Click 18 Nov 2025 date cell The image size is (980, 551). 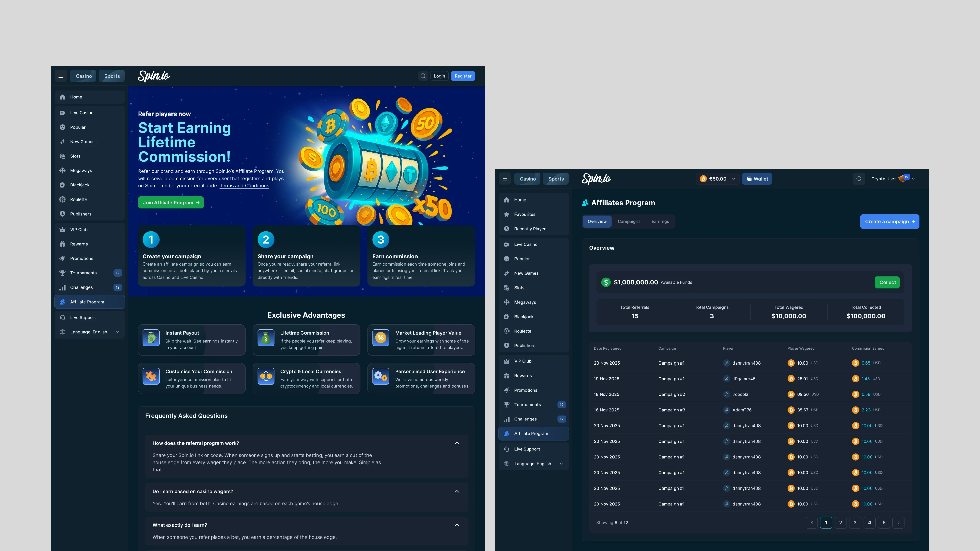606,394
